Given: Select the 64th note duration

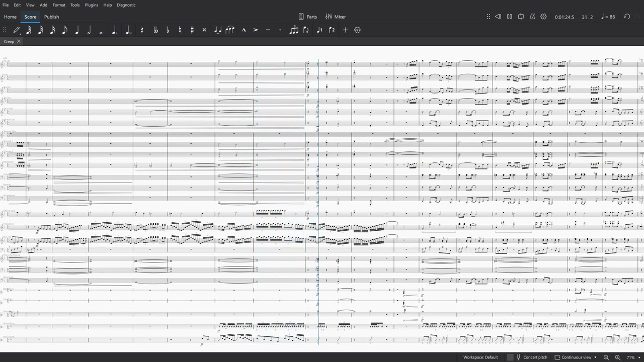Looking at the screenshot, I should (29, 30).
